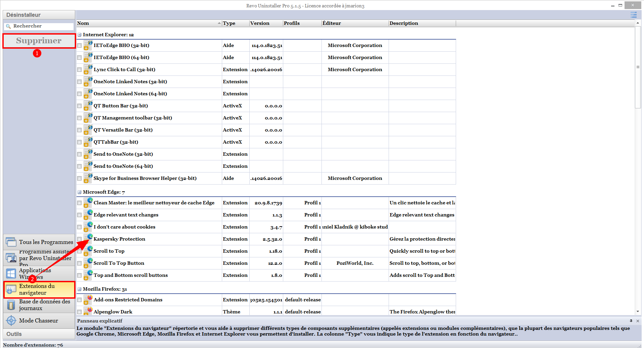Click the Send to OneNote (64-bit) icon
644x348 pixels.
click(88, 166)
